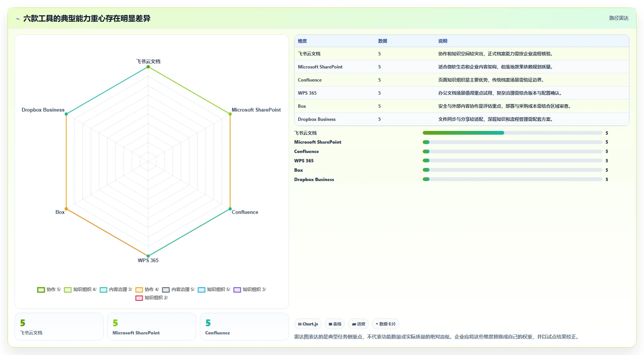This screenshot has width=644, height=355.
Task: Click the 飞书云文档 progress bar
Action: coord(512,133)
